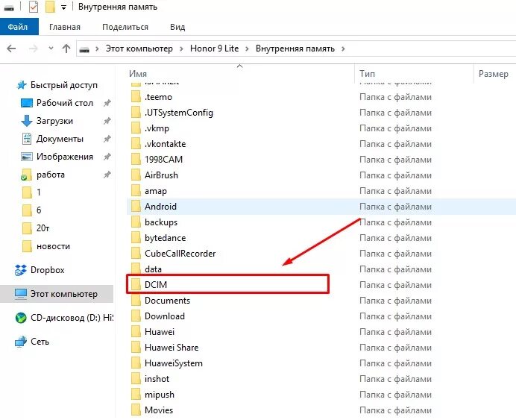This screenshot has height=420, width=516.
Task: Expand chevron after Внутренняя память breadcrumb
Action: (343, 49)
